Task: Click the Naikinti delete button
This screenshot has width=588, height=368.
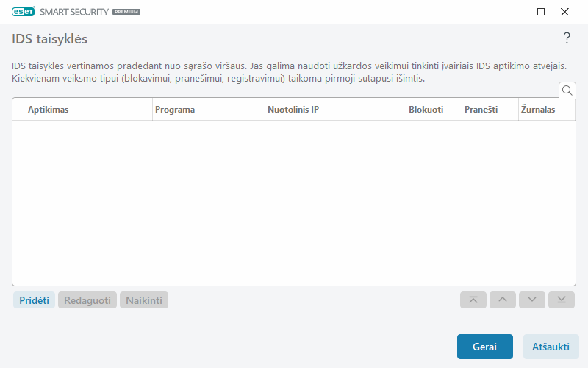Action: click(x=144, y=300)
